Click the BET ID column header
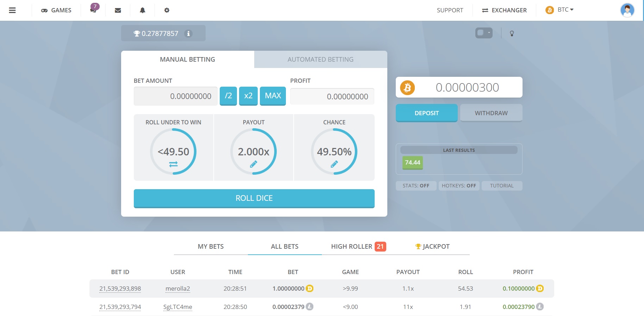The height and width of the screenshot is (316, 644). [x=120, y=272]
